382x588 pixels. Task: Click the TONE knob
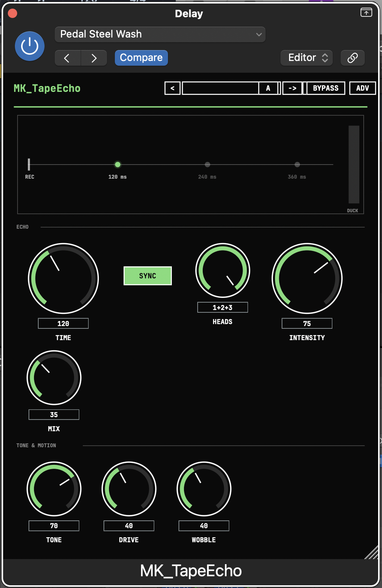tap(54, 489)
